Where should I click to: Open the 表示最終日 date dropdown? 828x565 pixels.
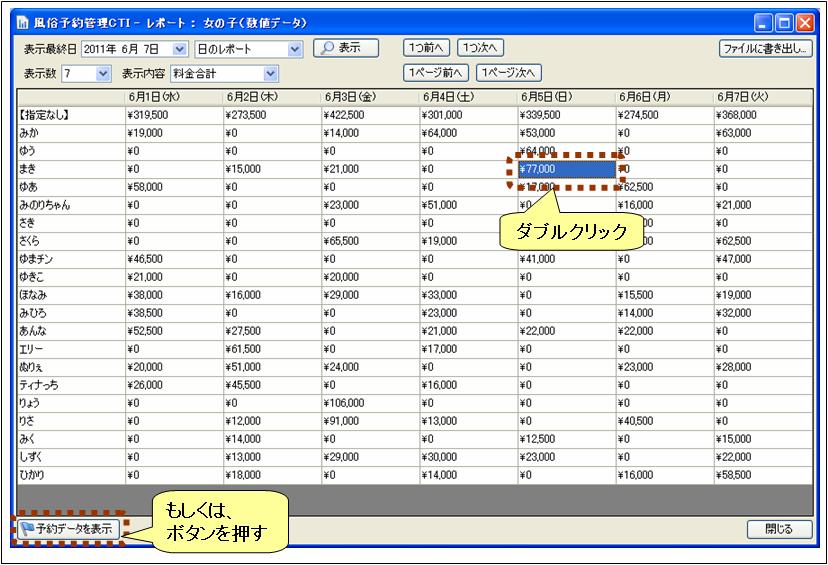pyautogui.click(x=180, y=49)
